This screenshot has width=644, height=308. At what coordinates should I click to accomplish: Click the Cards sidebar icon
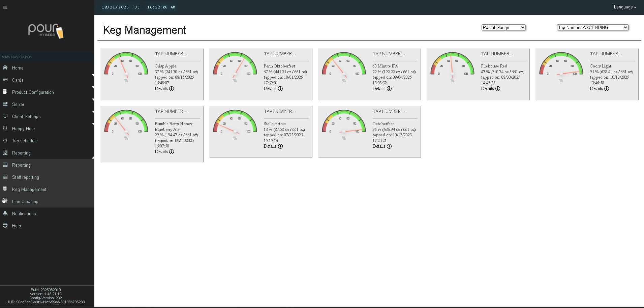point(5,80)
